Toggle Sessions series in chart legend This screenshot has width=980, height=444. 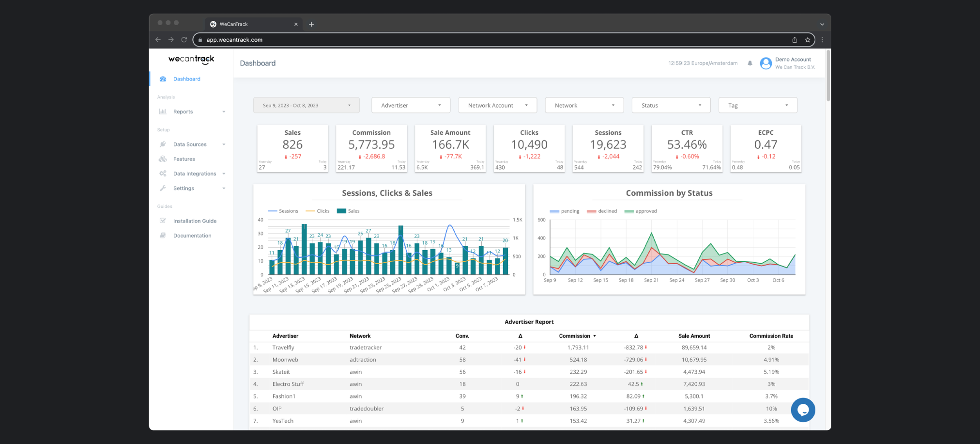point(283,211)
